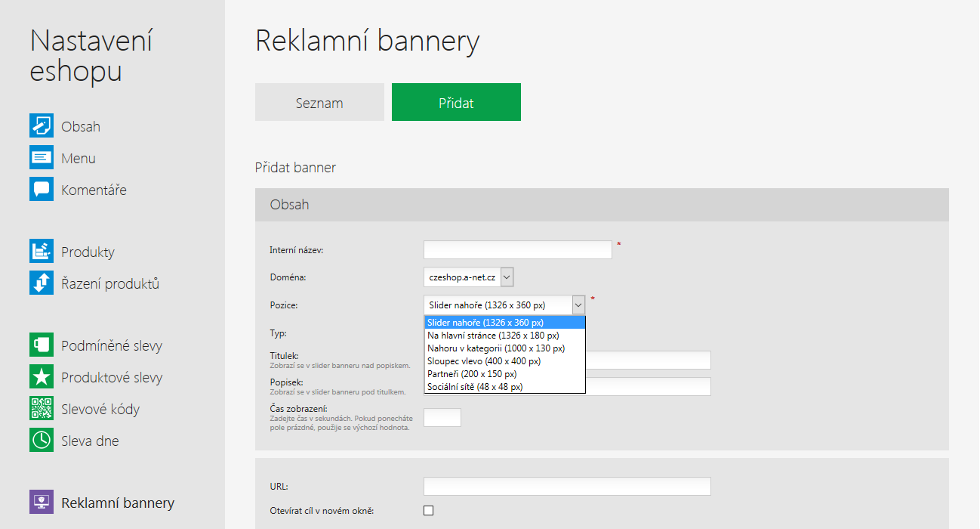Open the Doména dropdown czeshop.a-net.cz
The image size is (980, 529).
(x=469, y=277)
